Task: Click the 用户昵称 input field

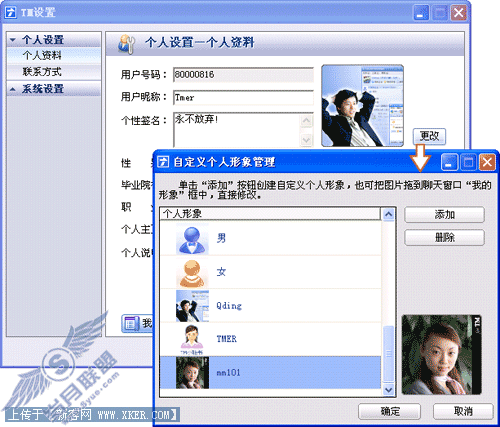Action: pos(243,98)
